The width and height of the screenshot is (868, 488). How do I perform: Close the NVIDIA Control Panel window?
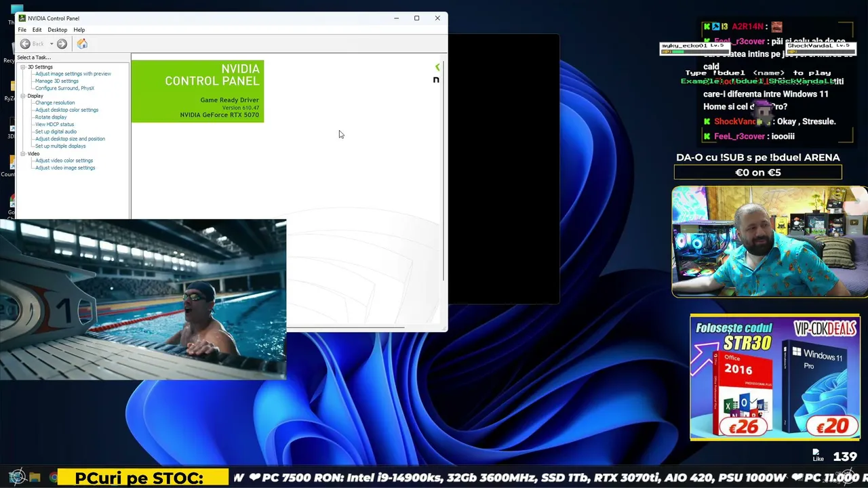(x=437, y=18)
